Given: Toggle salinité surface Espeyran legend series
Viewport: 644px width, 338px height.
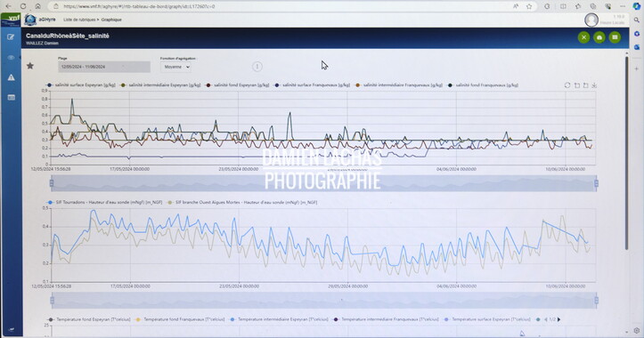Looking at the screenshot, I should click(81, 85).
